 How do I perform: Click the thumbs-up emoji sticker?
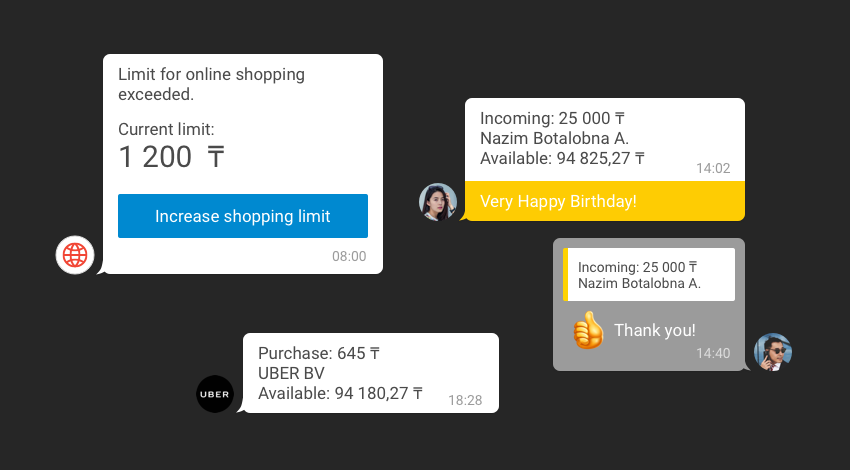coord(588,330)
